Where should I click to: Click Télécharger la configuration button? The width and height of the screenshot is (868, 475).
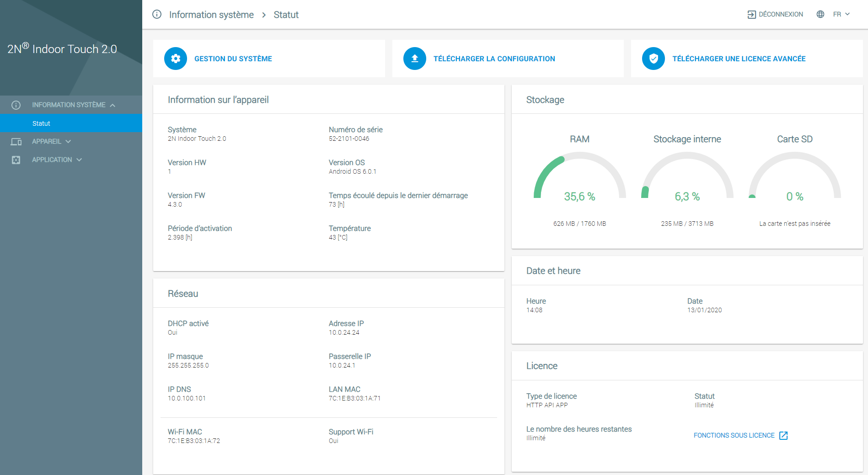[508, 59]
